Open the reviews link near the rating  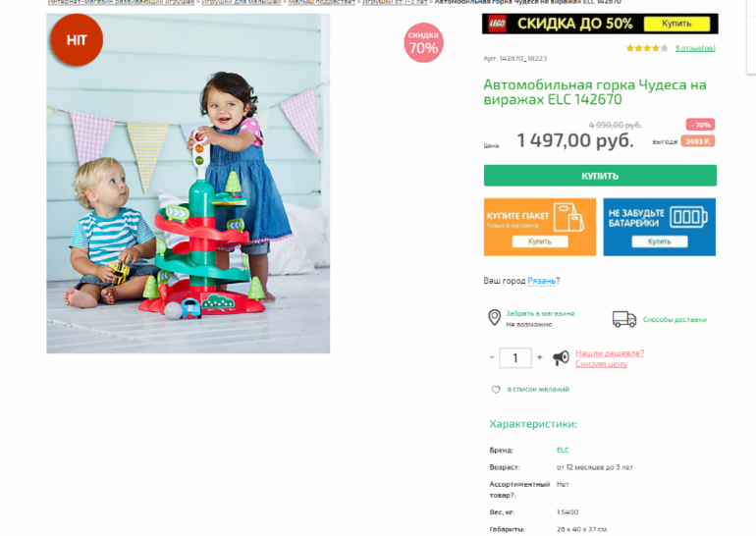click(695, 48)
